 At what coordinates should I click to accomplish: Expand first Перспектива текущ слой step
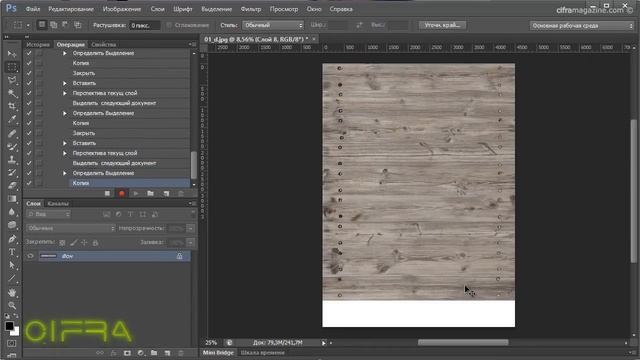pos(64,93)
